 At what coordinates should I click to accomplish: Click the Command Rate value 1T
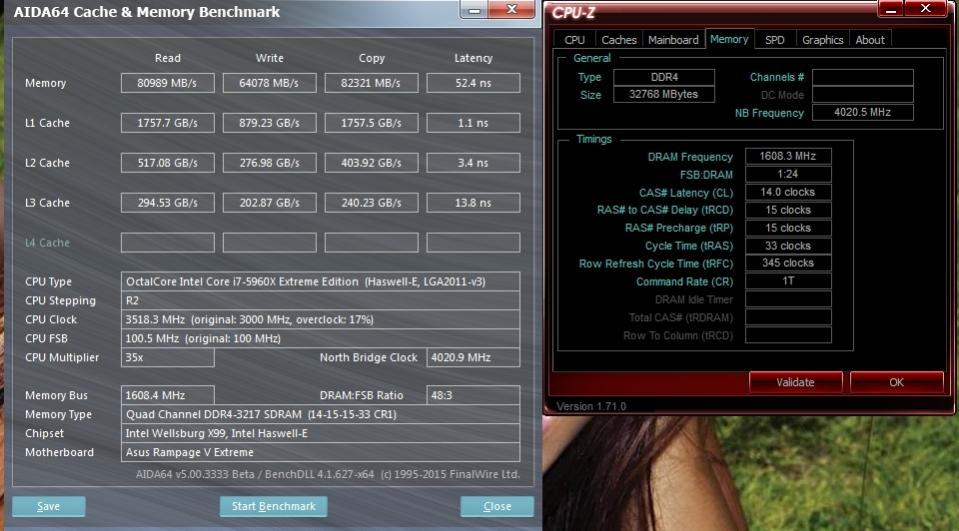coord(788,281)
